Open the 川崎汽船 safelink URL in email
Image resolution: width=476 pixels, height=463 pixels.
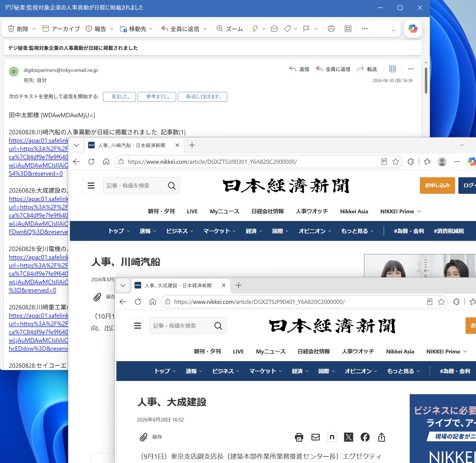[39, 157]
